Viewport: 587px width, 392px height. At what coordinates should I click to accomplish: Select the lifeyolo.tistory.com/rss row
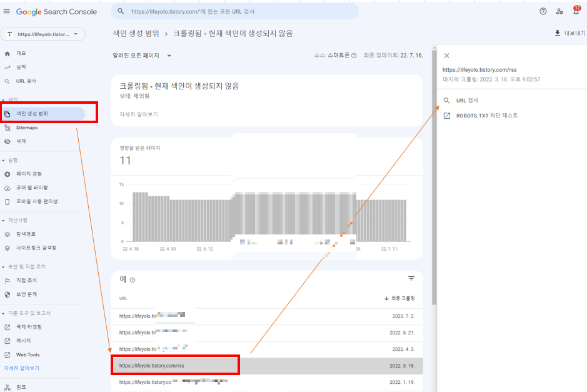pos(267,366)
